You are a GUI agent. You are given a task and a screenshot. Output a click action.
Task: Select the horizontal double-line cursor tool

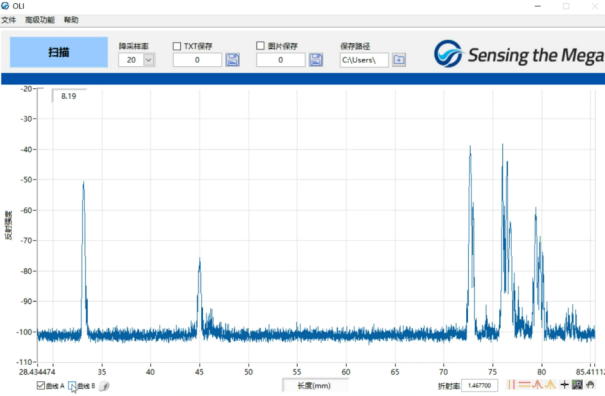click(524, 384)
